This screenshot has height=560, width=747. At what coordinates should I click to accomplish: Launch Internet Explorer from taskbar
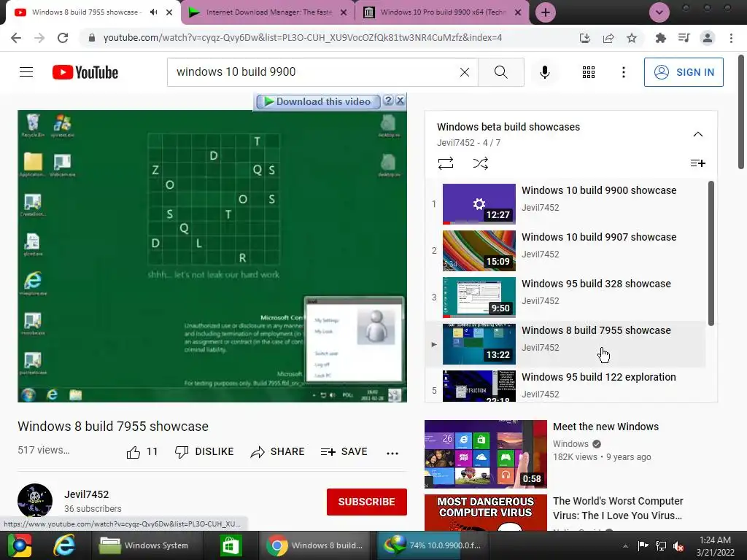coord(64,545)
